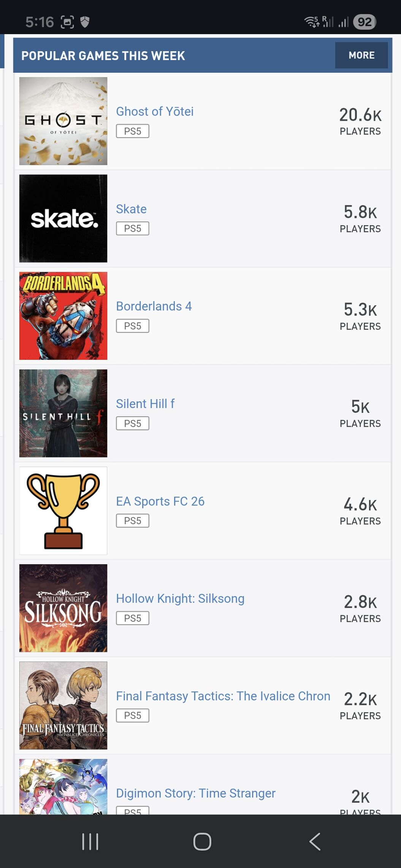Follow the Skate title link
401x868 pixels.
point(131,209)
